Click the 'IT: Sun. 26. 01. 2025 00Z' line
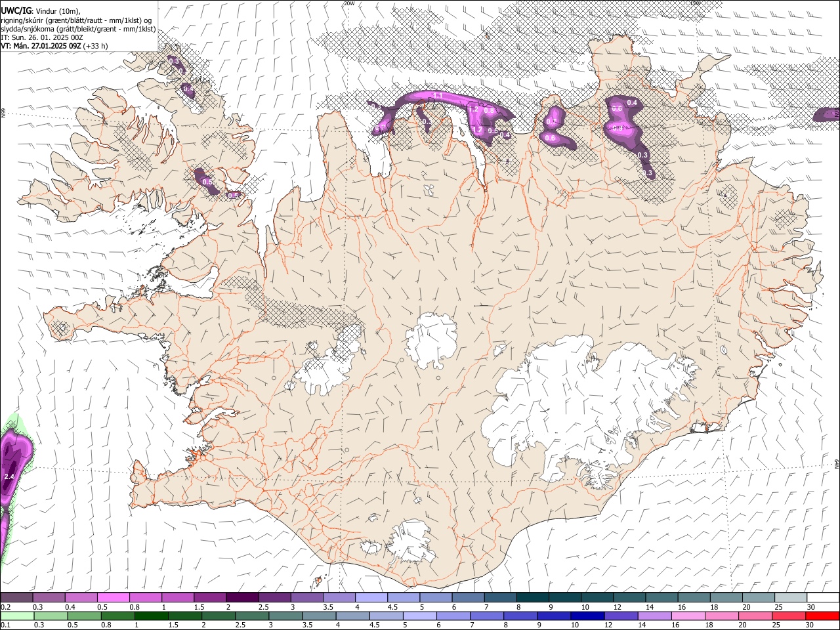840x630 pixels. 42,37
